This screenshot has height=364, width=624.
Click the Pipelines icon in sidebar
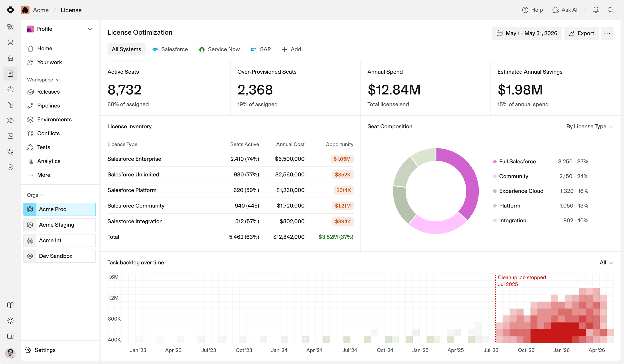[30, 106]
